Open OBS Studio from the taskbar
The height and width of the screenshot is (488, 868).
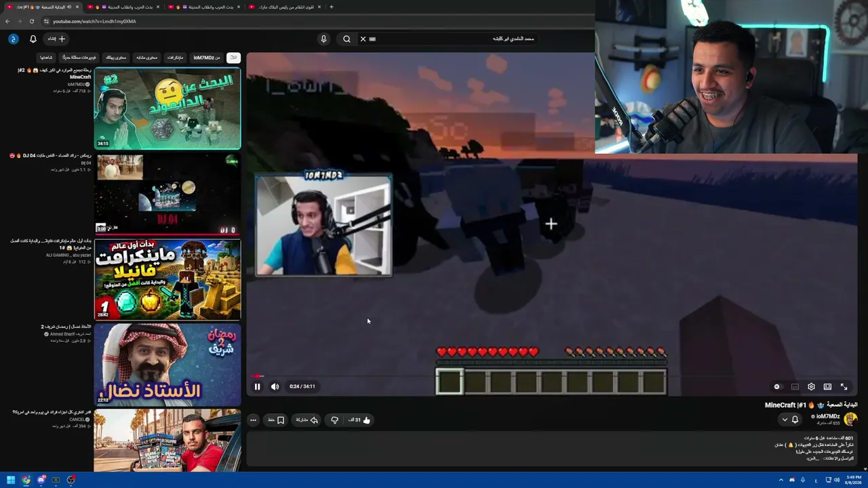pyautogui.click(x=71, y=480)
